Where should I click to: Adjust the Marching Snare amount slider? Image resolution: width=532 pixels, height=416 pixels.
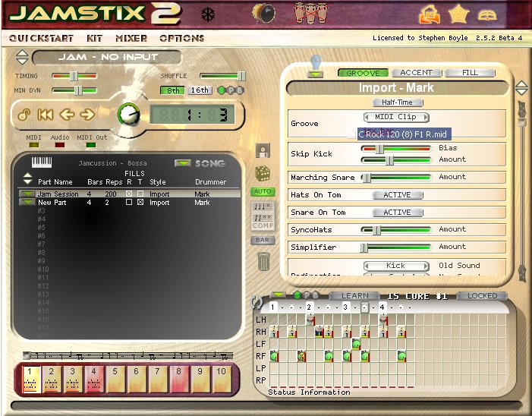(367, 178)
